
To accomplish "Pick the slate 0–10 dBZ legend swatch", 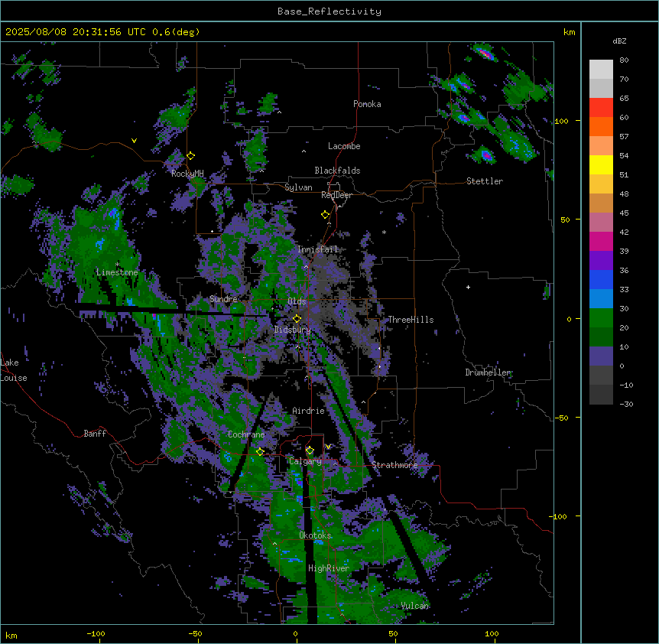I will [601, 356].
